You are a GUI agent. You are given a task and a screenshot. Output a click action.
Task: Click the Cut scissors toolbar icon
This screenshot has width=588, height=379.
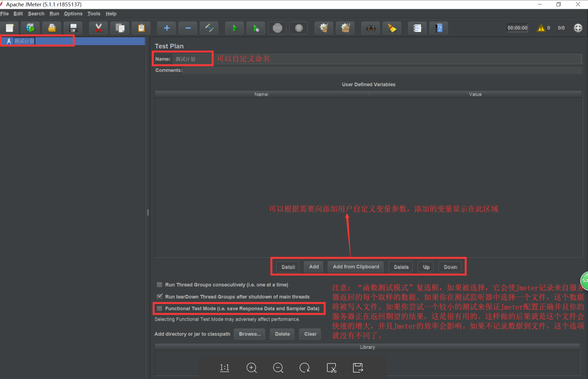pos(98,27)
